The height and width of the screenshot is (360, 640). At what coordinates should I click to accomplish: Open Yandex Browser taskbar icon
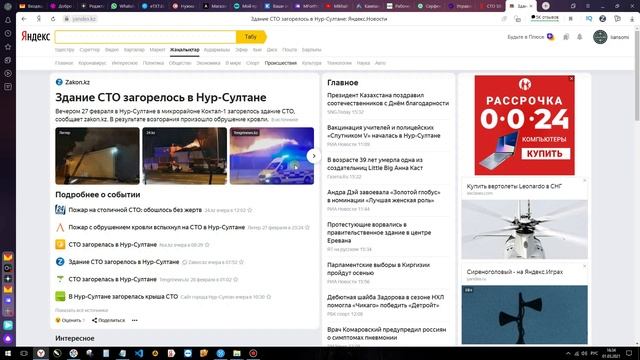(40, 353)
